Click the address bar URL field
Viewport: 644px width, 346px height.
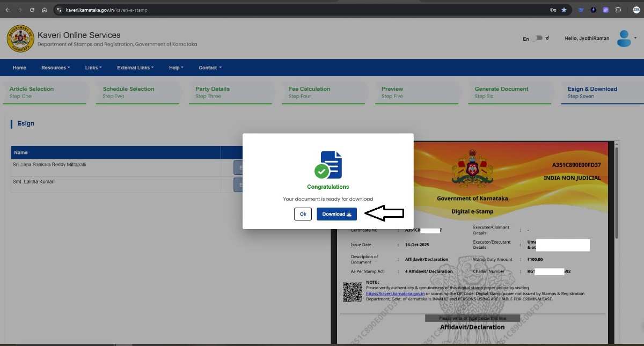tap(268, 10)
